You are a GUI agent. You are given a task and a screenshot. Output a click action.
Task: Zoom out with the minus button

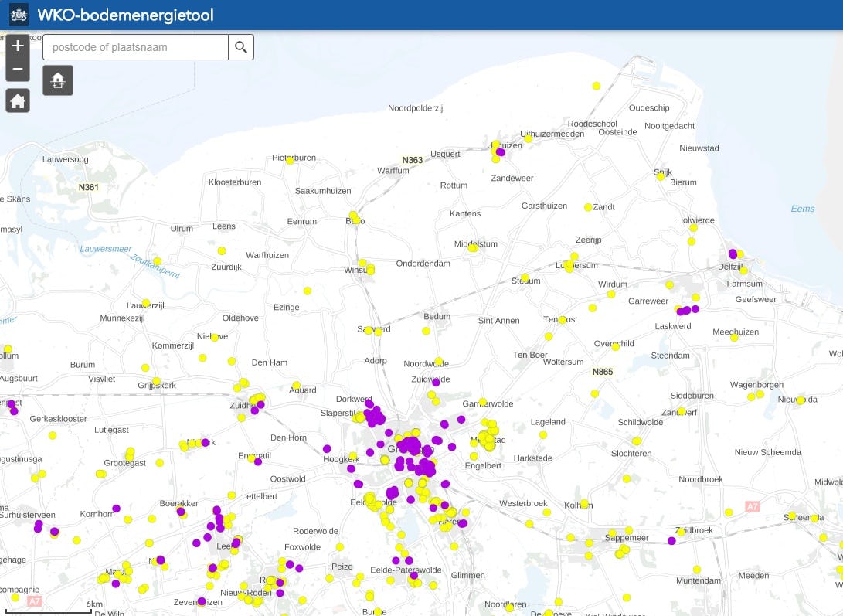[18, 70]
